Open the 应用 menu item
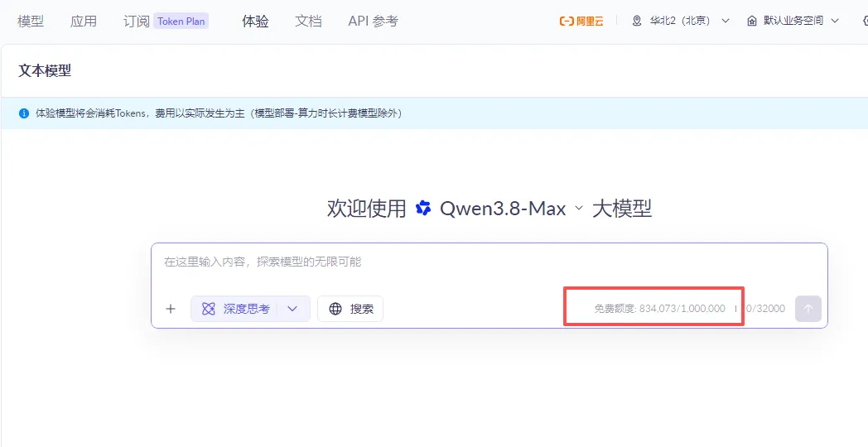868x447 pixels. click(84, 22)
